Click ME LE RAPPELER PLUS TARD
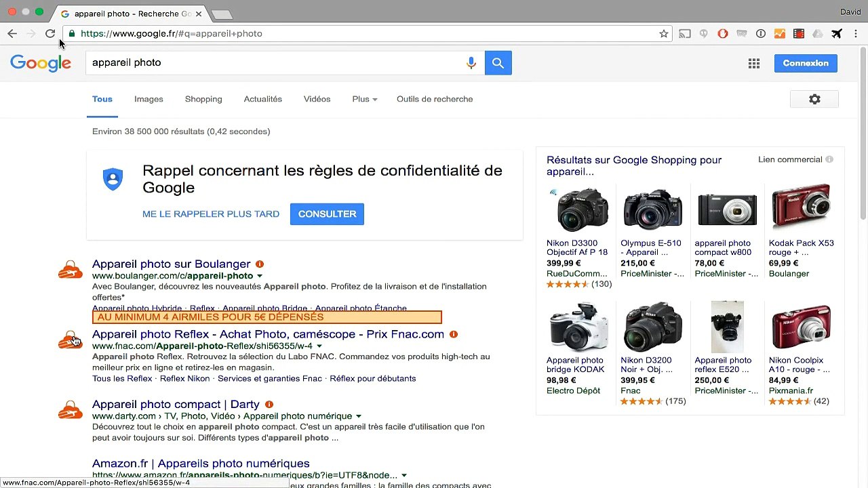 [211, 214]
